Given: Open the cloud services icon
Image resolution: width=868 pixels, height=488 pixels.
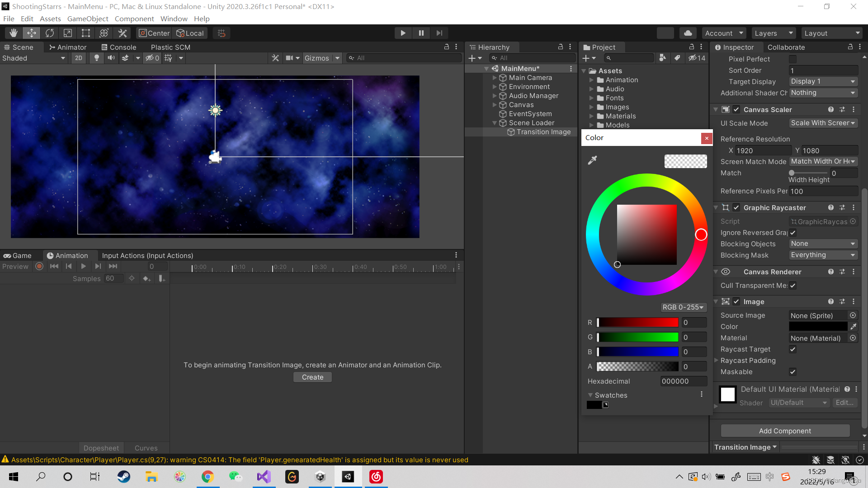Looking at the screenshot, I should click(x=688, y=33).
